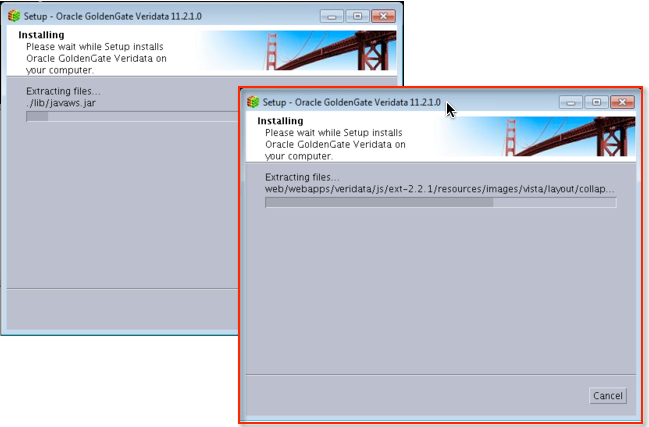
Task: Click 'Please wait while Setup installs' in back window
Action: tap(95, 47)
